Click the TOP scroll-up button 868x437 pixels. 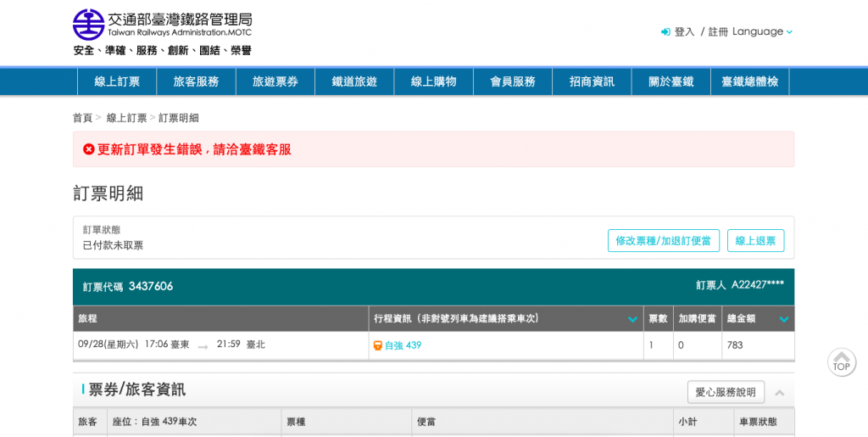click(842, 362)
